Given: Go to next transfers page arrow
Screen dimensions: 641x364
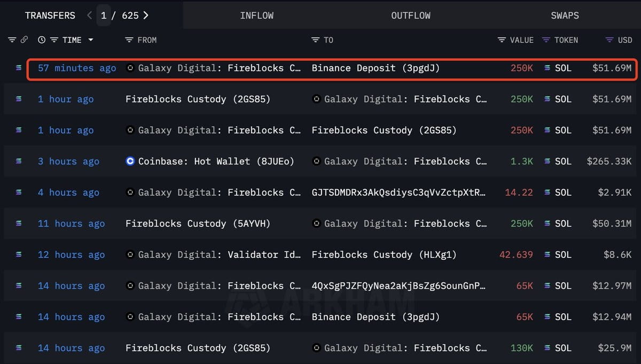Looking at the screenshot, I should pos(146,15).
